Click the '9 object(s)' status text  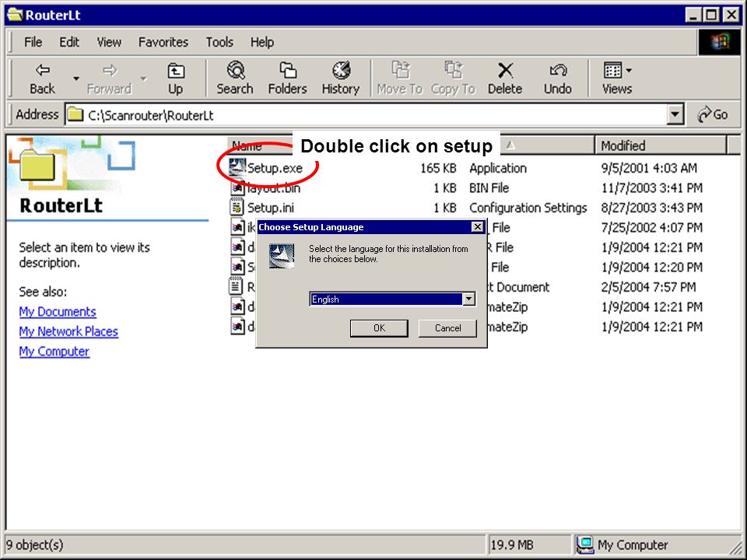tap(34, 544)
